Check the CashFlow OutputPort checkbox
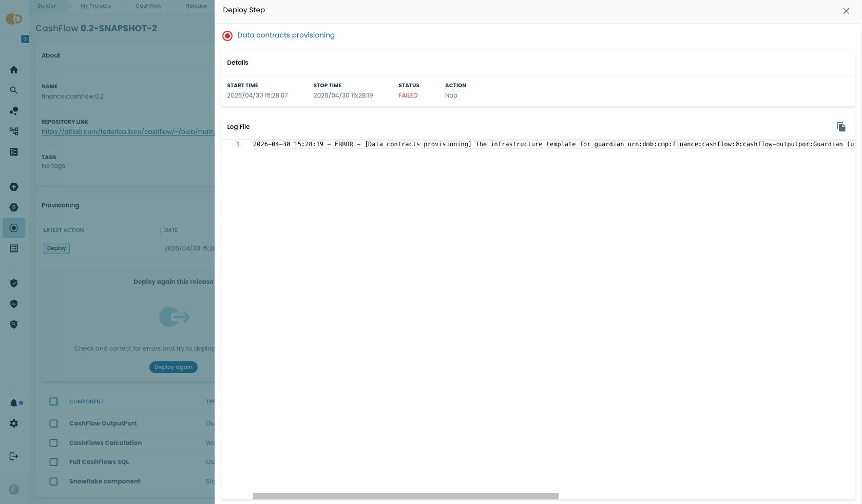This screenshot has height=504, width=862. pyautogui.click(x=53, y=423)
